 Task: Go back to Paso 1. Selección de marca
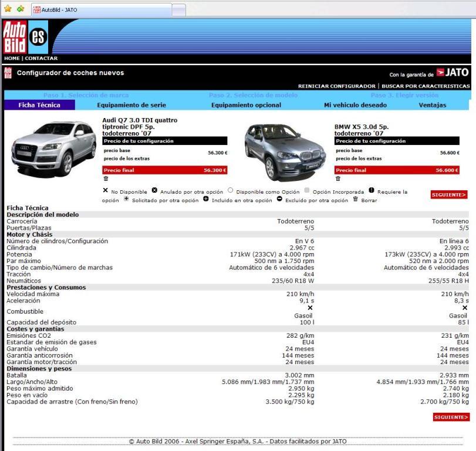86,95
